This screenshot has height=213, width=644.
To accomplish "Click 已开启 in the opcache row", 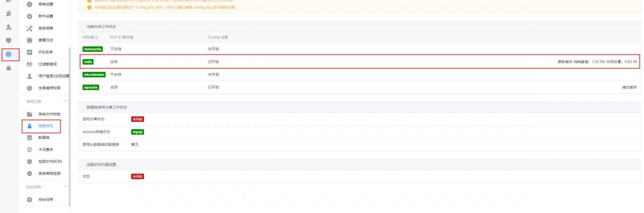I will 213,87.
